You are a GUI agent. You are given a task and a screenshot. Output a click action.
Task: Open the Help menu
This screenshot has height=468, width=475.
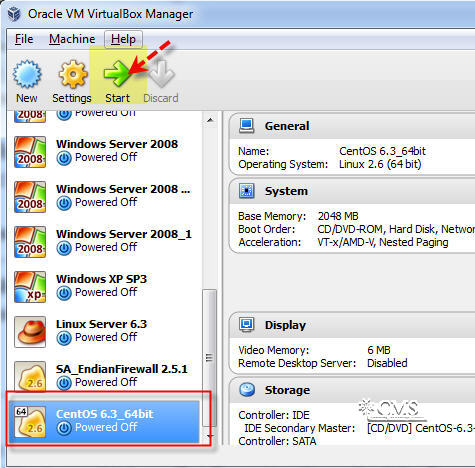pyautogui.click(x=123, y=39)
